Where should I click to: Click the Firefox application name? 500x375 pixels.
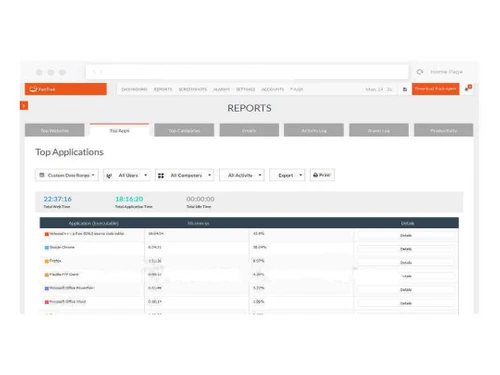point(55,261)
